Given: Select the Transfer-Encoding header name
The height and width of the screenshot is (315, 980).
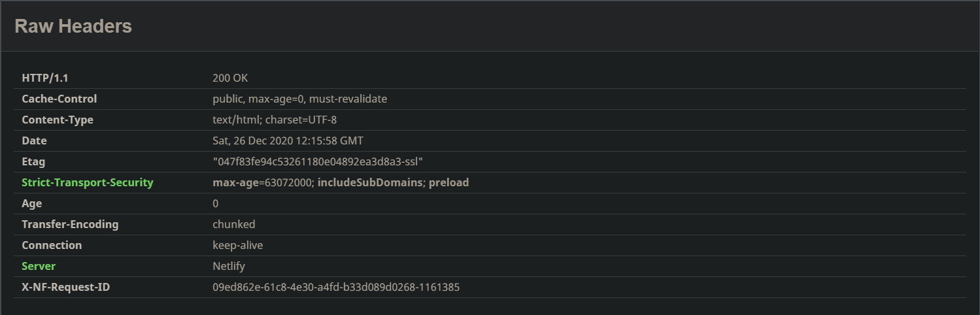Looking at the screenshot, I should coord(70,225).
